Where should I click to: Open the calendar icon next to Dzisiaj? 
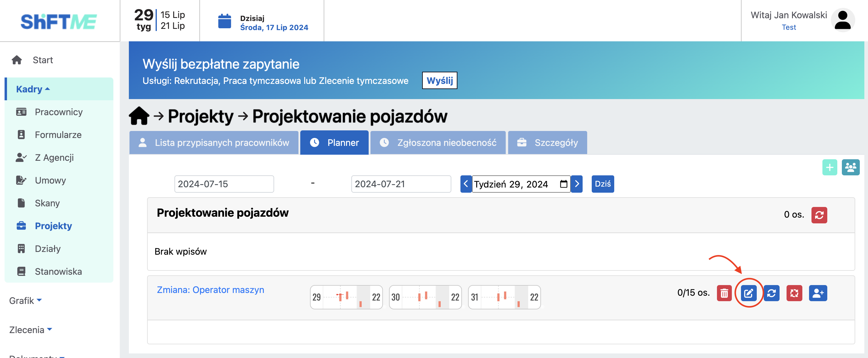click(x=224, y=22)
